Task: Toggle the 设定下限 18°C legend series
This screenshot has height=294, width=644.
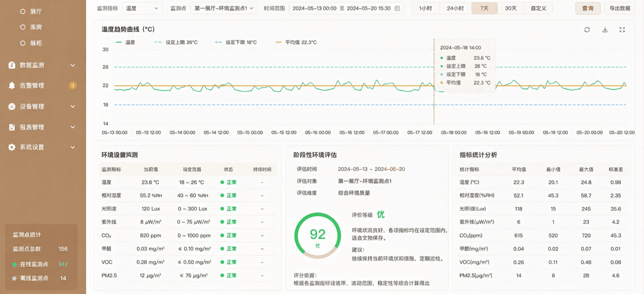Action: [x=236, y=42]
